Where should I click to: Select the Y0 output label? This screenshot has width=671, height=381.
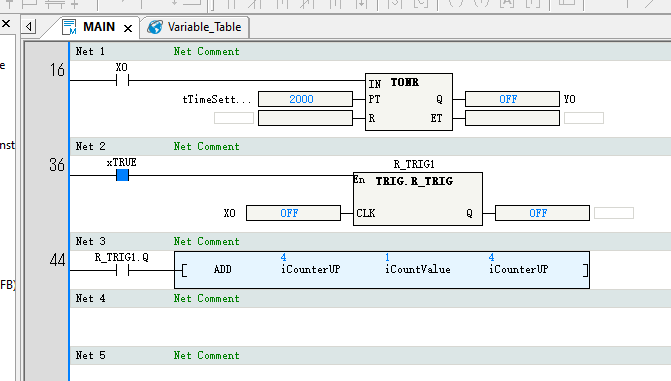tap(570, 99)
